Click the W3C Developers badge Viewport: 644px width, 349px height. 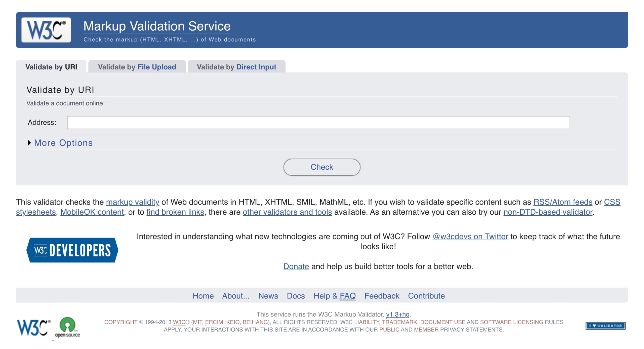72,250
